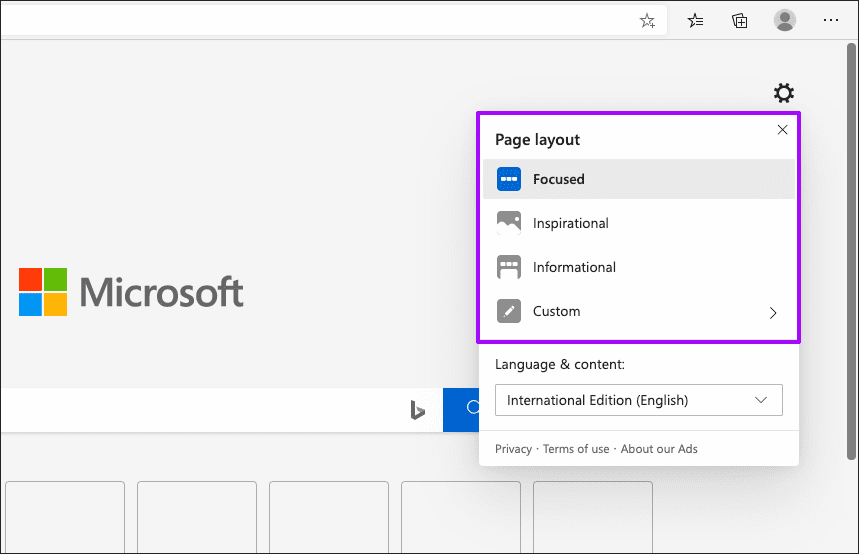Click the Inspirational layout picture icon
The width and height of the screenshot is (859, 554).
(509, 223)
